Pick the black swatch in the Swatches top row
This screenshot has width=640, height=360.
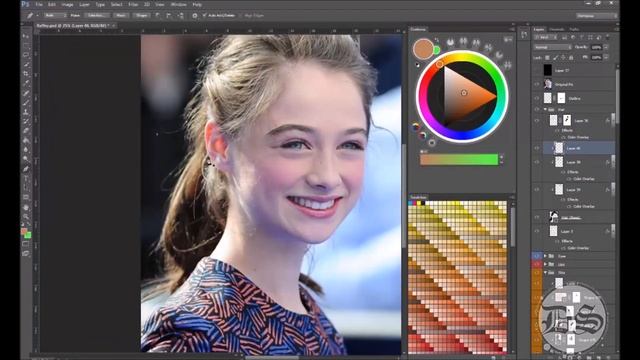pyautogui.click(x=423, y=202)
